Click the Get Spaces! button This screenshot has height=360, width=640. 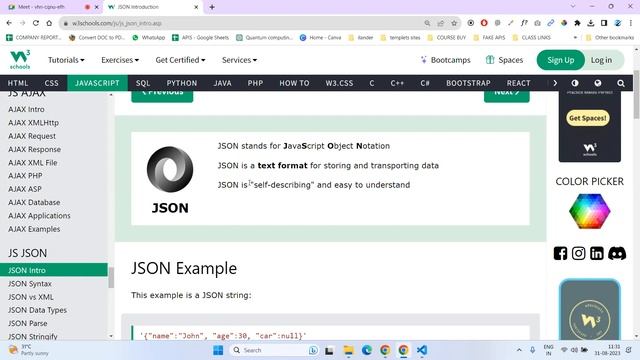(x=588, y=118)
